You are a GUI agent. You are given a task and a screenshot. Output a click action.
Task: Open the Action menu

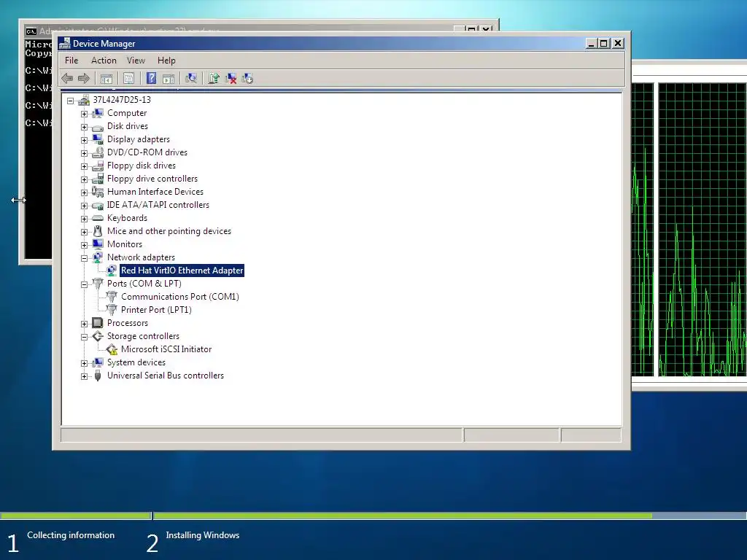click(104, 61)
